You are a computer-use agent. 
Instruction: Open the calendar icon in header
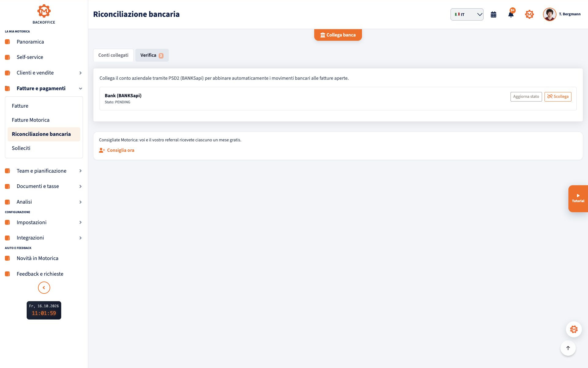pos(493,14)
